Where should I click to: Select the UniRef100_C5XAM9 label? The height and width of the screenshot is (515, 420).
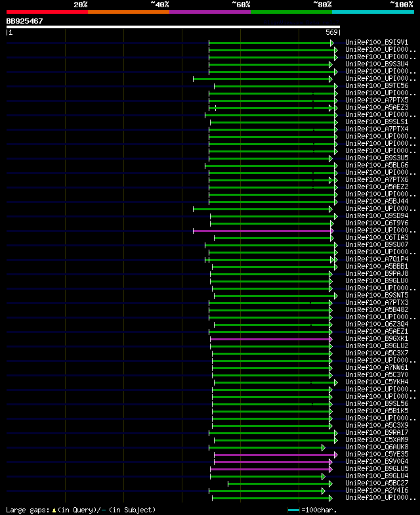[377, 440]
